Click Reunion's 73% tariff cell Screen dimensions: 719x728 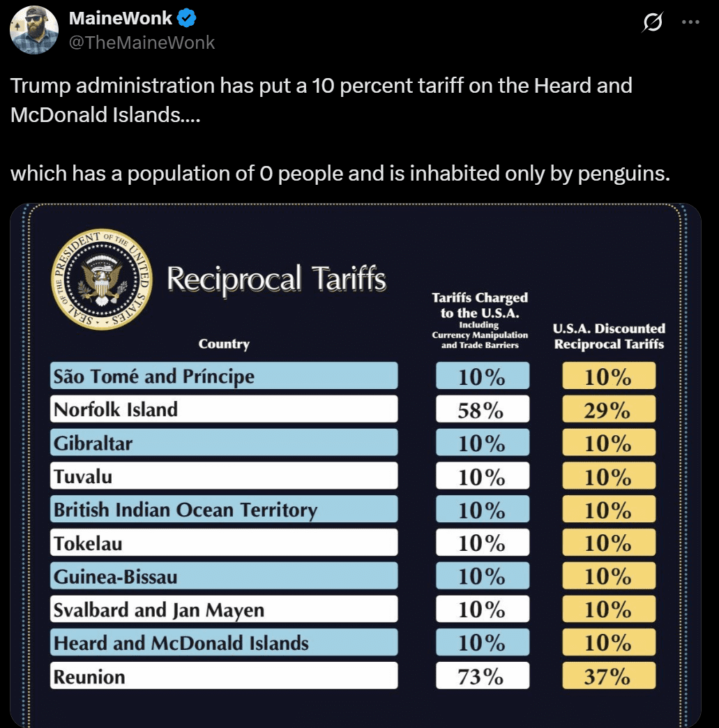[x=483, y=675]
